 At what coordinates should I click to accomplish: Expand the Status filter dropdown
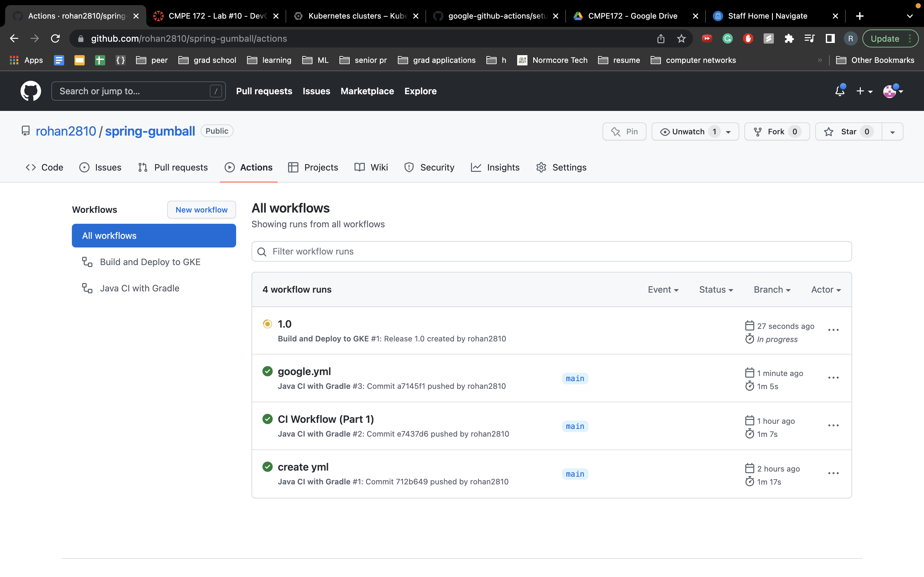pyautogui.click(x=716, y=290)
